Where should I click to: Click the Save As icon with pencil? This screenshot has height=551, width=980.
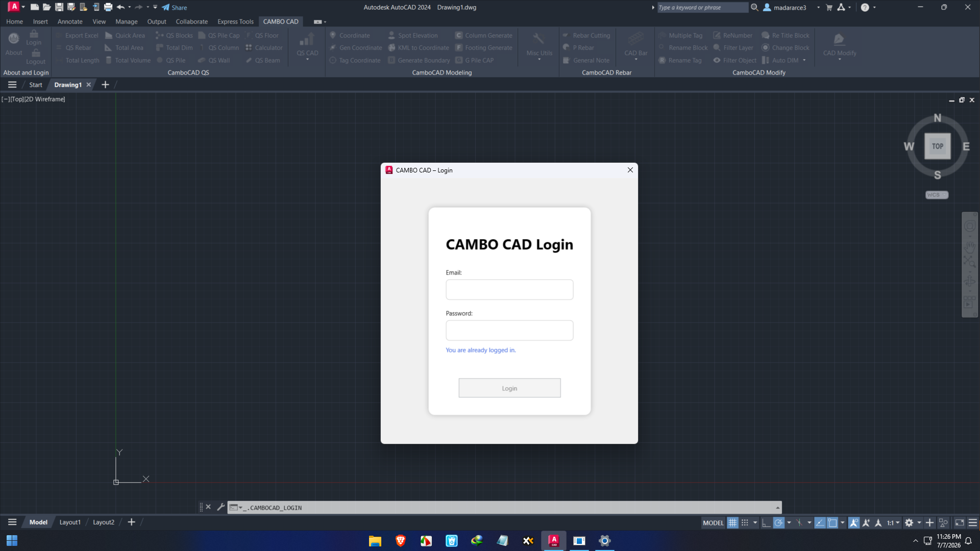(x=71, y=7)
